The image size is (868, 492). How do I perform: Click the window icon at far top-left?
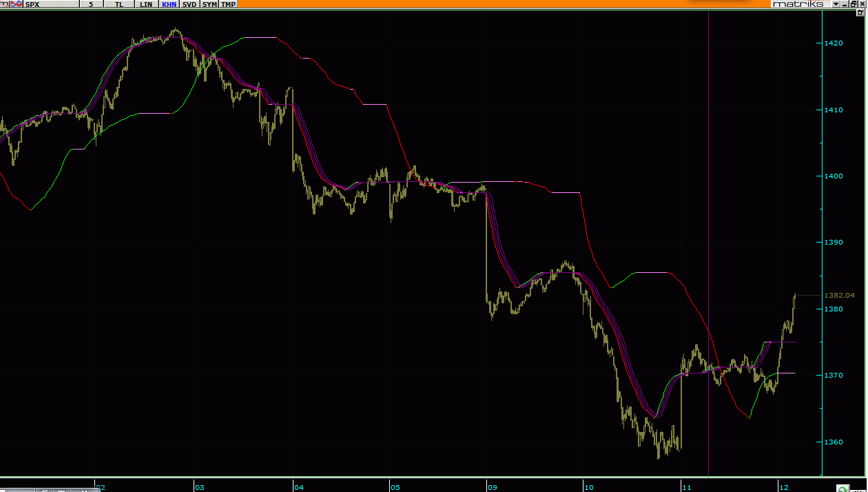(5, 4)
